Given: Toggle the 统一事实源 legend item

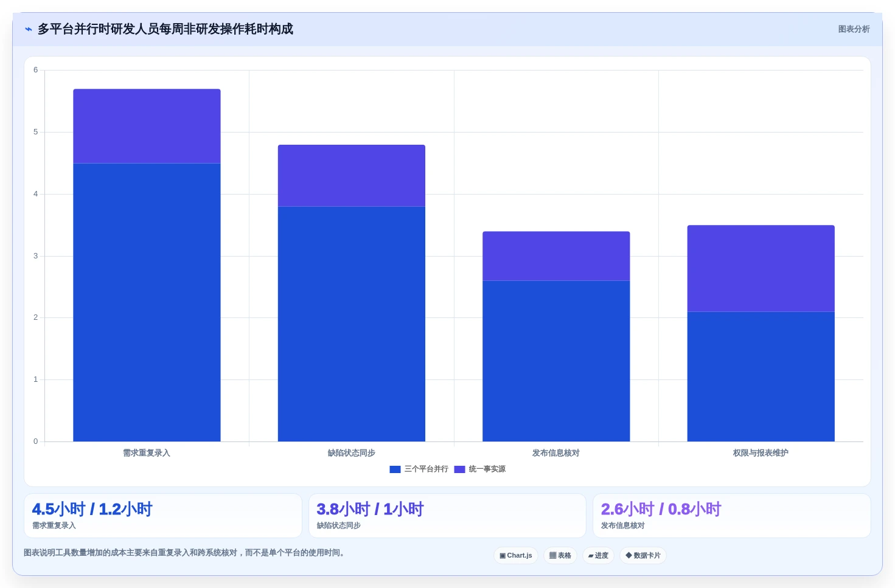Looking at the screenshot, I should point(480,469).
